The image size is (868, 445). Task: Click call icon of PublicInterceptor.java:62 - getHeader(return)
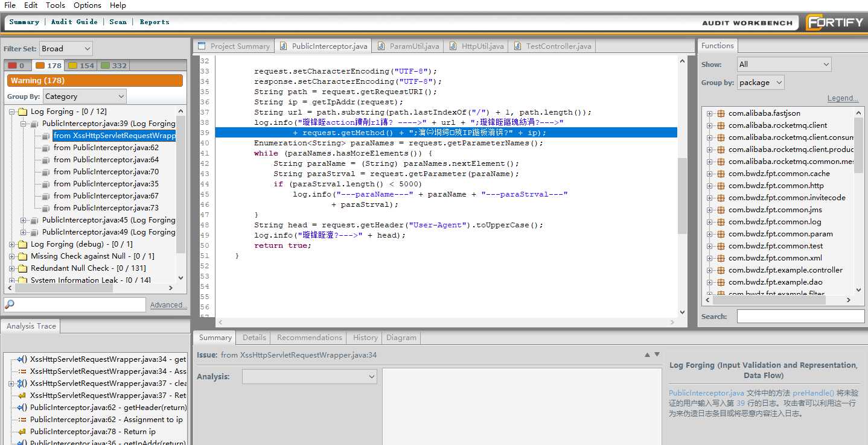click(x=22, y=408)
